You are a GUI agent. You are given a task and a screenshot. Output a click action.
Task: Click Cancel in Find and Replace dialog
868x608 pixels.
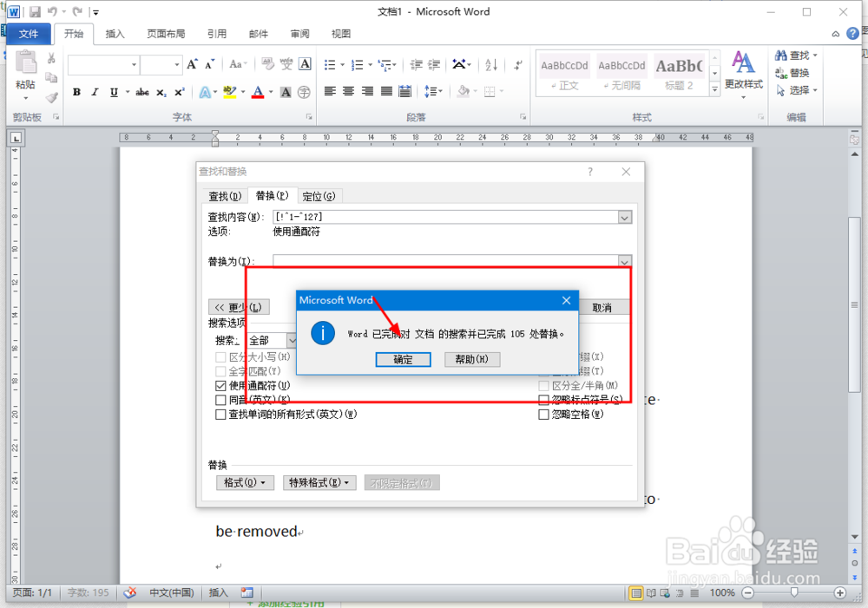602,308
